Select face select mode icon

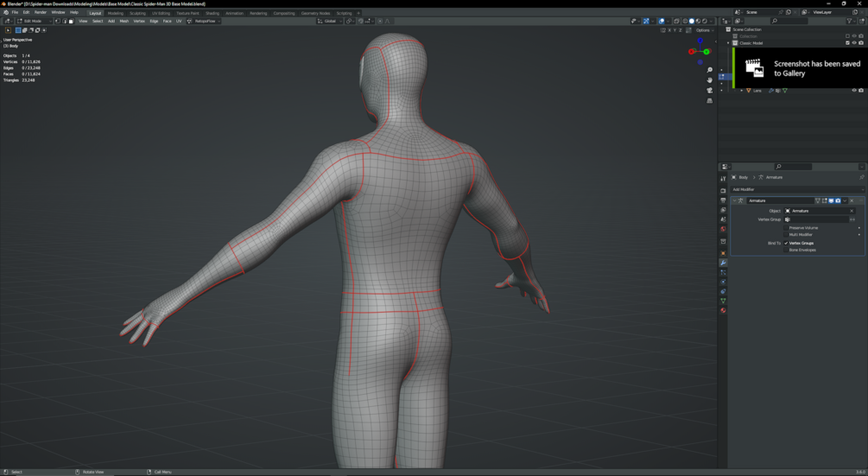pos(71,21)
